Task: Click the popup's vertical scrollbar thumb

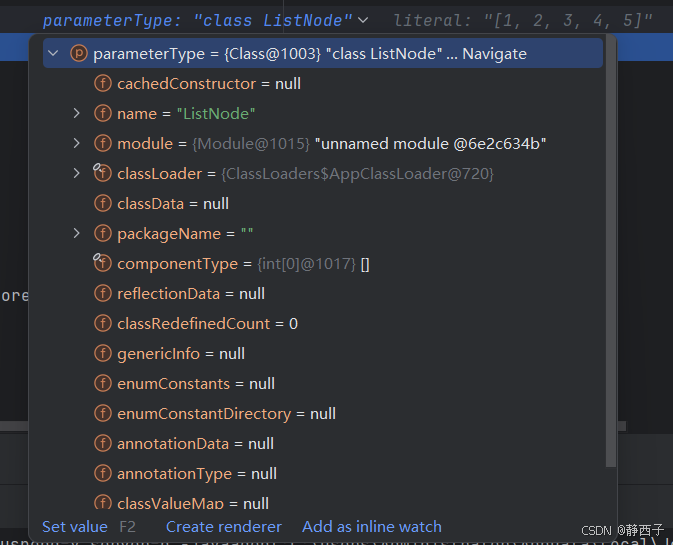Action: (x=611, y=252)
